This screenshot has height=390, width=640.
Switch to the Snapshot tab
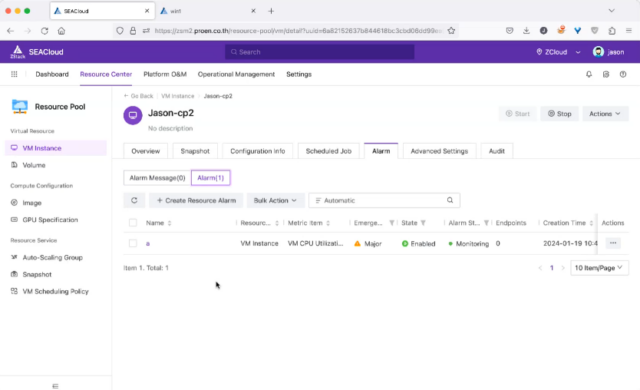tap(195, 151)
